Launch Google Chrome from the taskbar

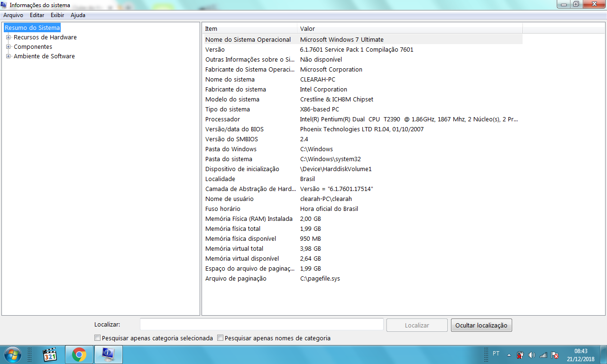(x=79, y=355)
